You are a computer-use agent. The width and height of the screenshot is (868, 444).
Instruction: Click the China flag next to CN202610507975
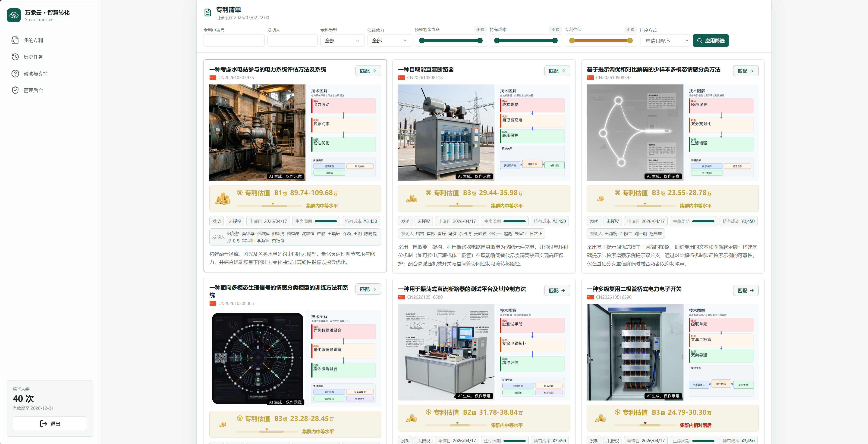(x=213, y=78)
